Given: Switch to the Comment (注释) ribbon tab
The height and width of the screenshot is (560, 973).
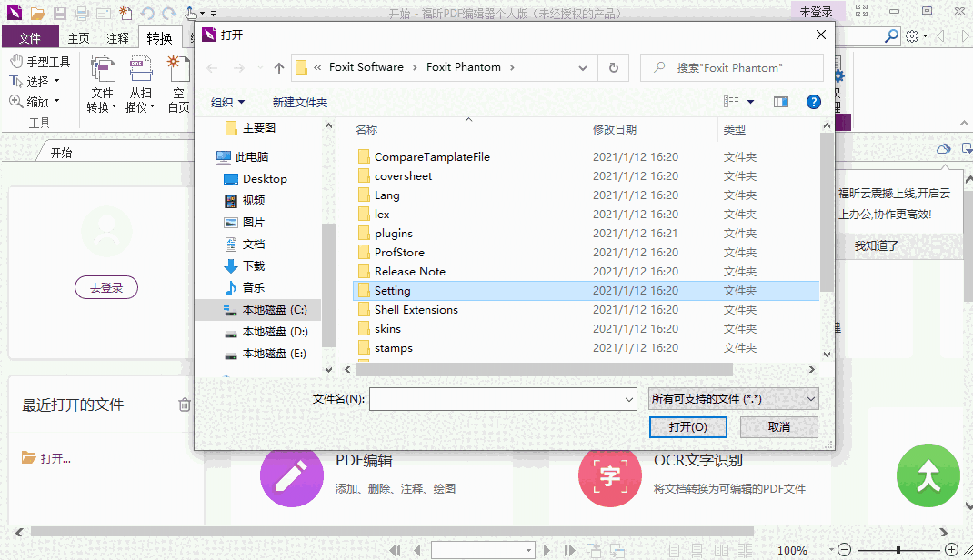Looking at the screenshot, I should click(x=117, y=38).
